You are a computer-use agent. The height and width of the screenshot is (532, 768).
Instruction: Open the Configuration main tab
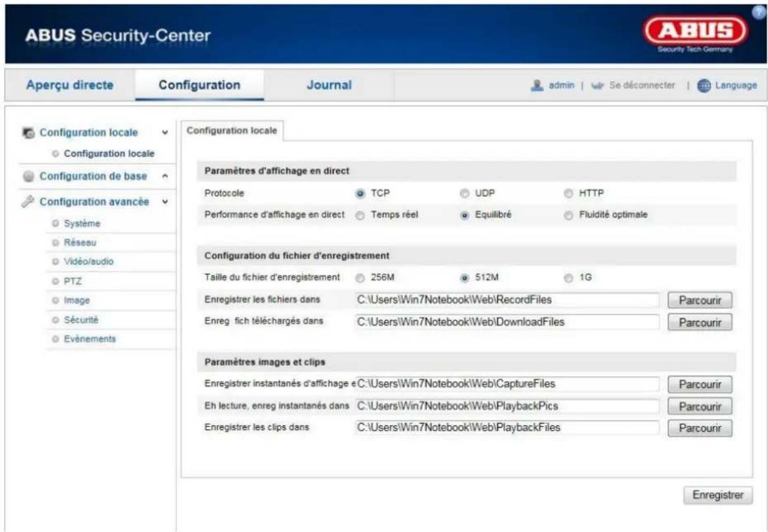click(x=199, y=85)
